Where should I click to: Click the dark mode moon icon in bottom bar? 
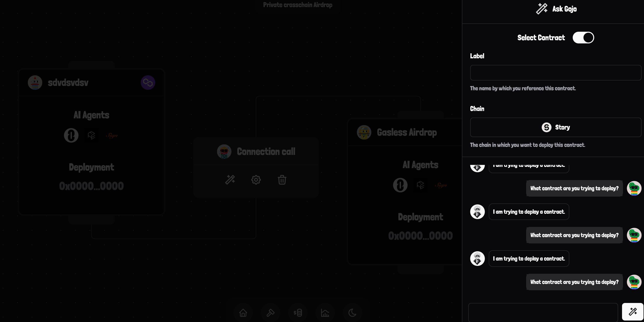[x=352, y=312]
